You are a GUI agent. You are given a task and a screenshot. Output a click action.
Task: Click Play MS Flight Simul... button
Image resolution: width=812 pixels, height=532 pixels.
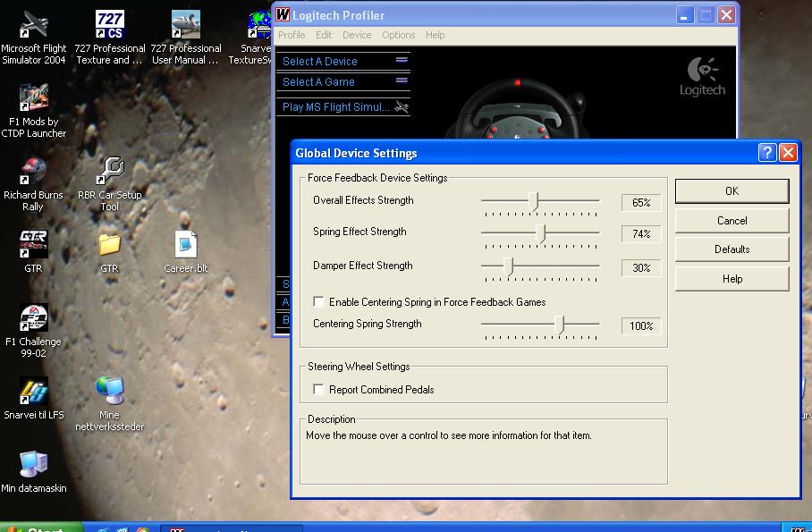point(343,106)
